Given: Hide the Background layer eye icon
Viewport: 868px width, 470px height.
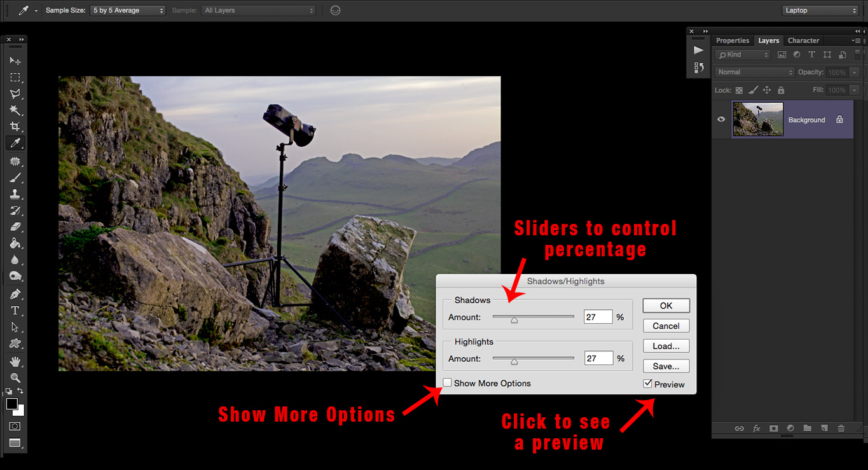Looking at the screenshot, I should (x=721, y=119).
